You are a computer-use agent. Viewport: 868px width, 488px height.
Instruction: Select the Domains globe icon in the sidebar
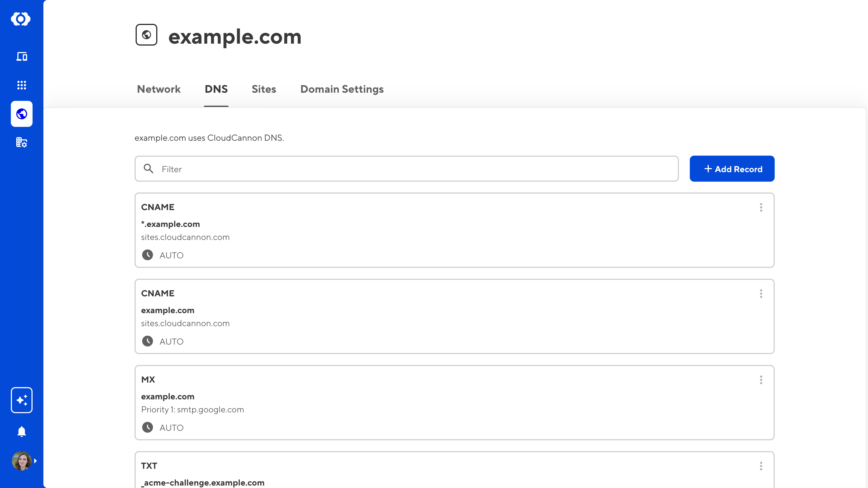22,114
